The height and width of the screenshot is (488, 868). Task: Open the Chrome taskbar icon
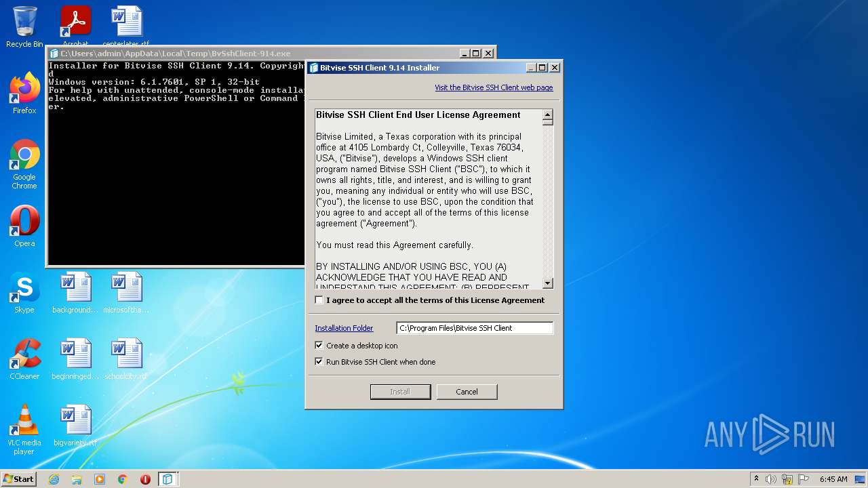click(x=123, y=479)
